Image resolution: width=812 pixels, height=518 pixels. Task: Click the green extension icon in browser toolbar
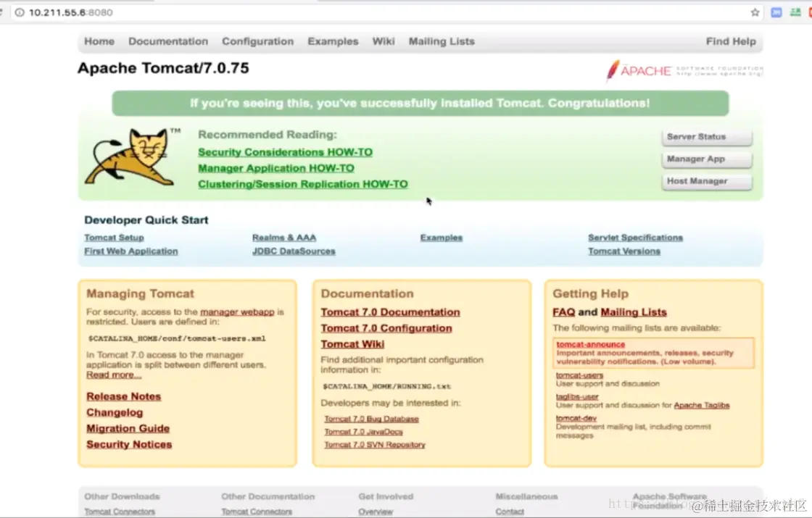tap(795, 12)
